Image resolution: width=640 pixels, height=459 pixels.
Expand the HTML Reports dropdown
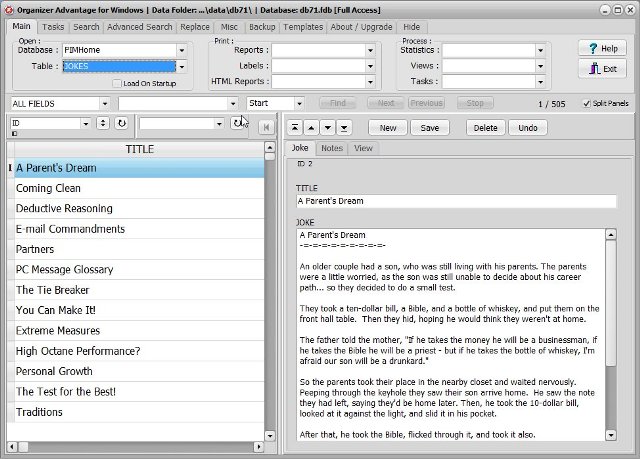[370, 82]
